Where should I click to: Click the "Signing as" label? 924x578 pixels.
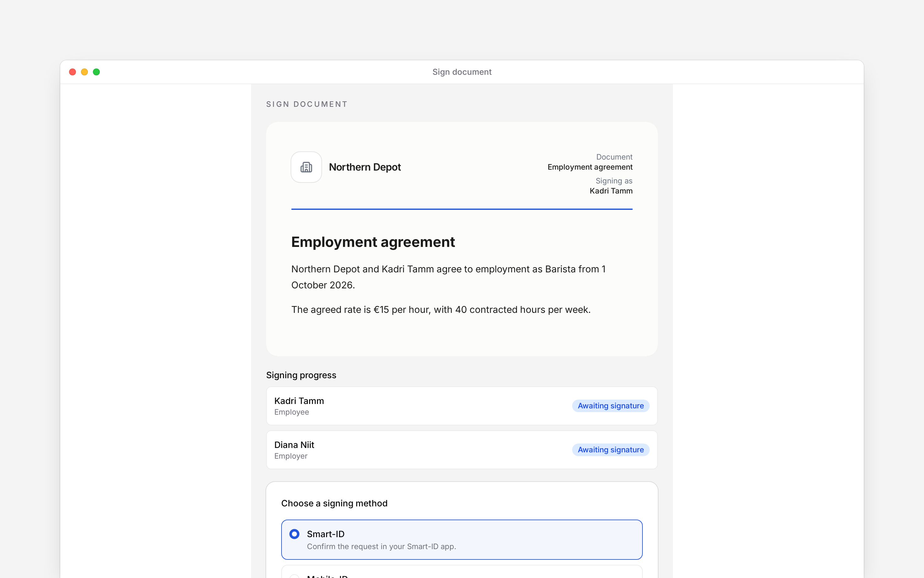click(x=614, y=181)
